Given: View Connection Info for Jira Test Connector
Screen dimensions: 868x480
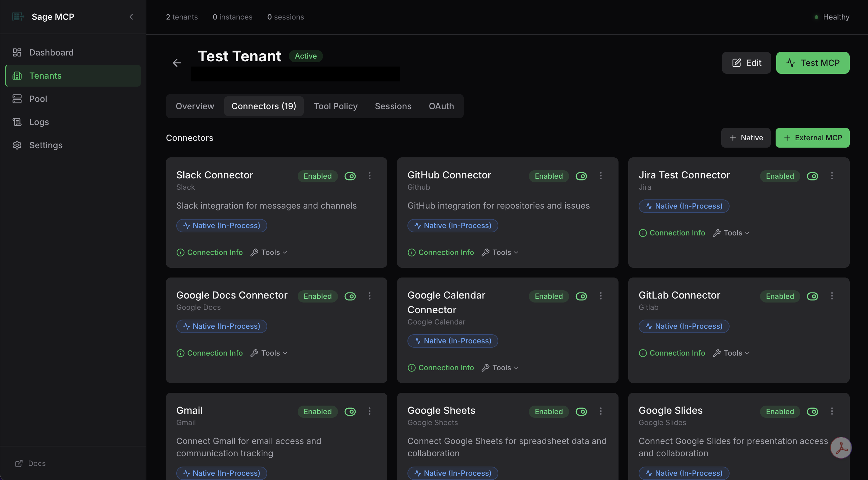Looking at the screenshot, I should click(x=672, y=233).
